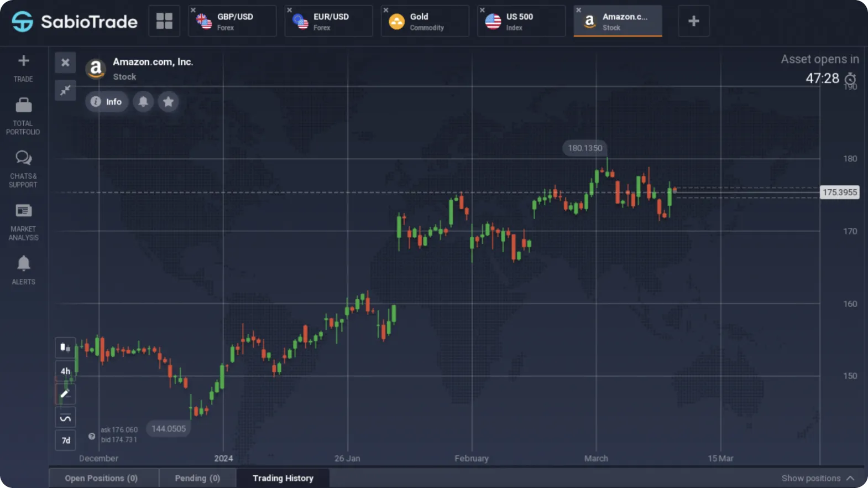Click the 180.1350 high price label
Image resolution: width=868 pixels, height=488 pixels.
pos(585,148)
